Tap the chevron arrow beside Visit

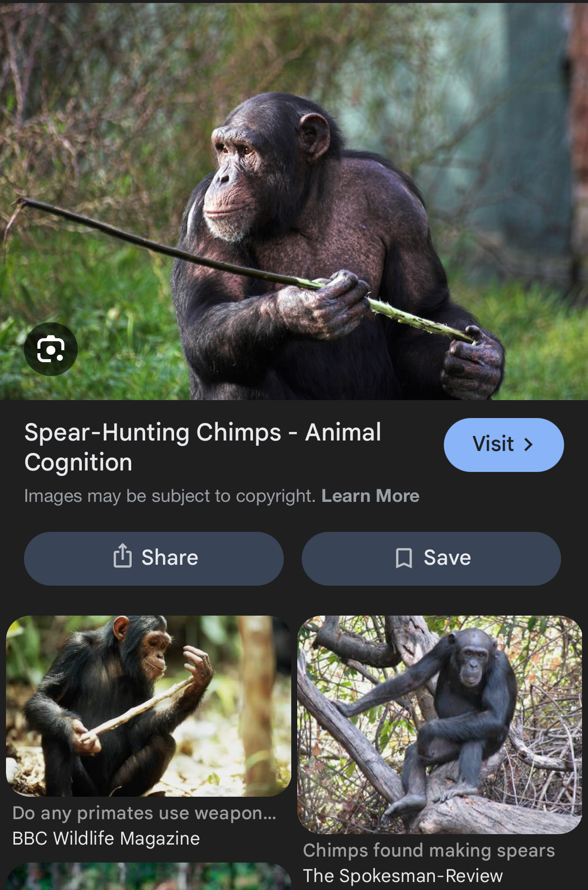point(529,445)
